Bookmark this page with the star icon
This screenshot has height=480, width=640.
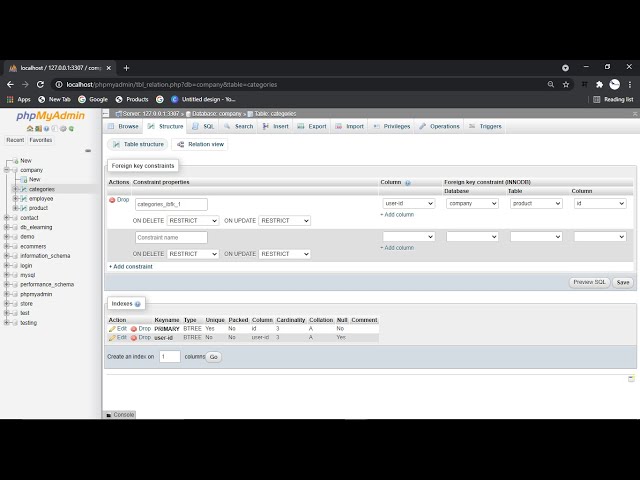pos(566,84)
